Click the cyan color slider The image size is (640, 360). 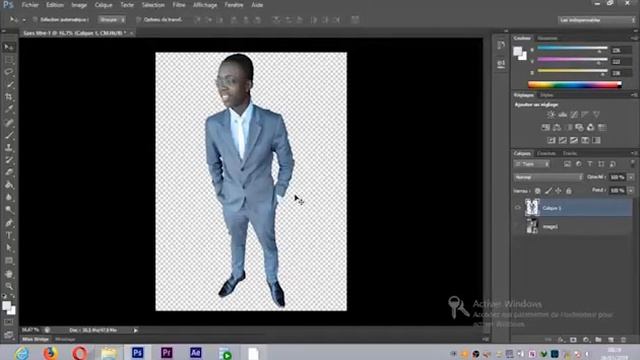coord(572,48)
